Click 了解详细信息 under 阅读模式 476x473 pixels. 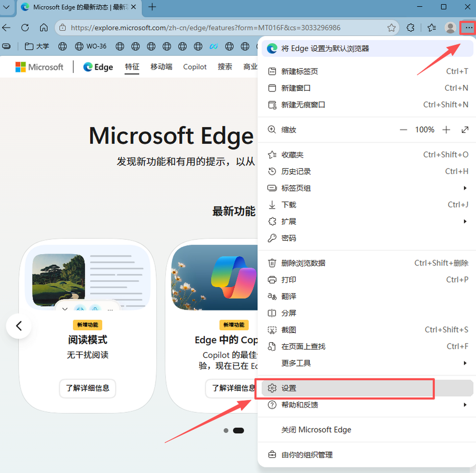[88, 388]
